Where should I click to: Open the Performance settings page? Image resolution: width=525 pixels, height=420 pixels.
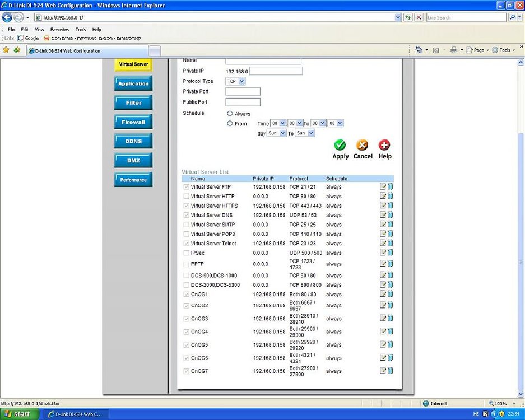coord(133,180)
